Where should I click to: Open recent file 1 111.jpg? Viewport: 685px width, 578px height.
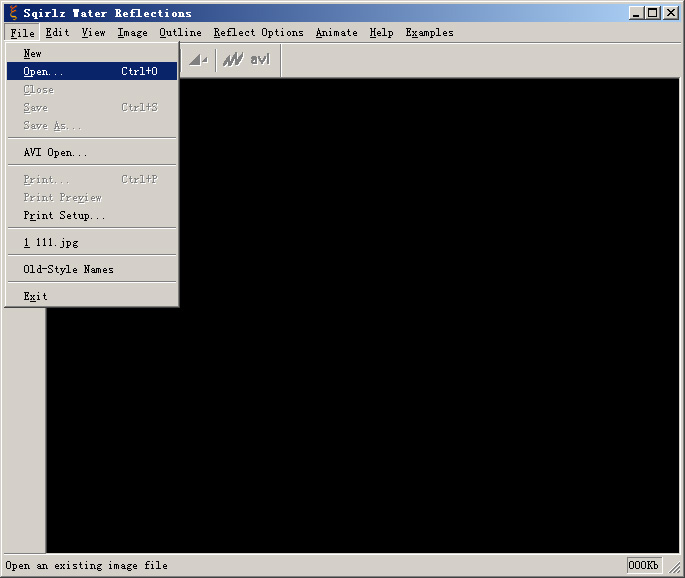[92, 242]
